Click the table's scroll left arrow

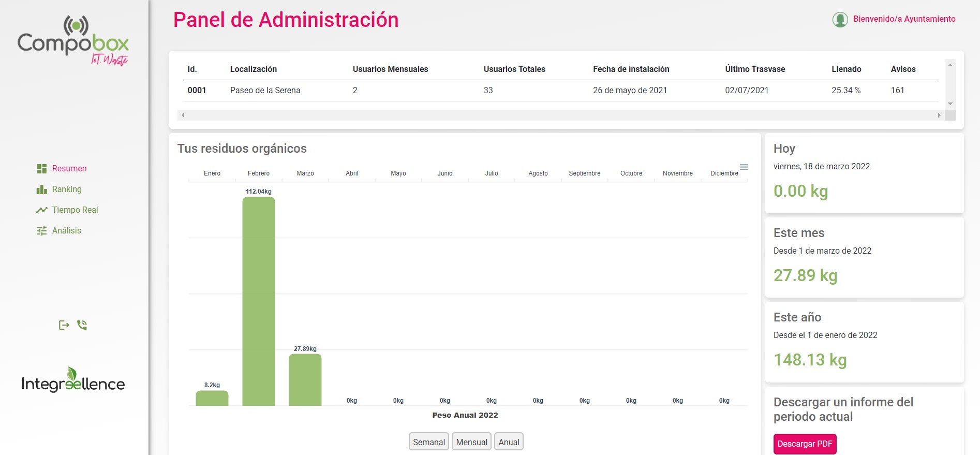[x=183, y=115]
